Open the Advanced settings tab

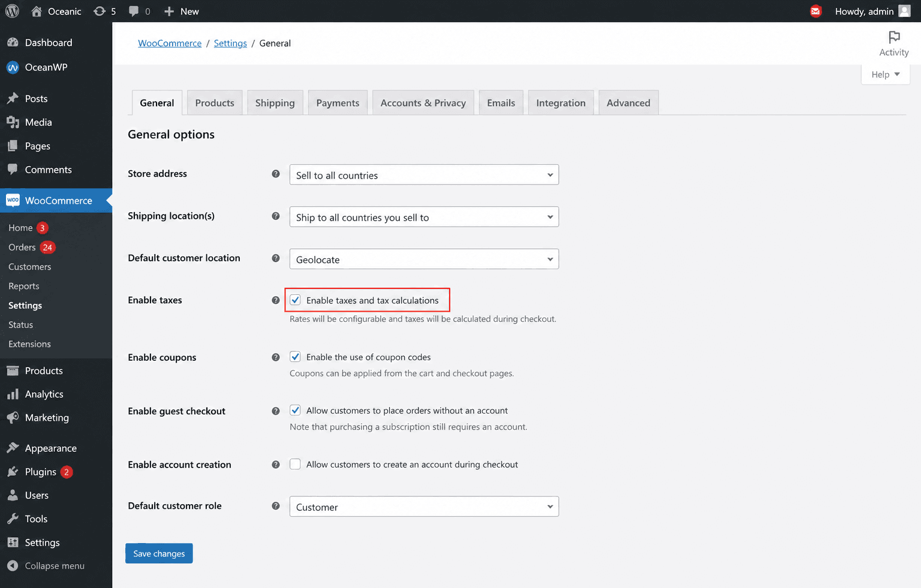(628, 102)
